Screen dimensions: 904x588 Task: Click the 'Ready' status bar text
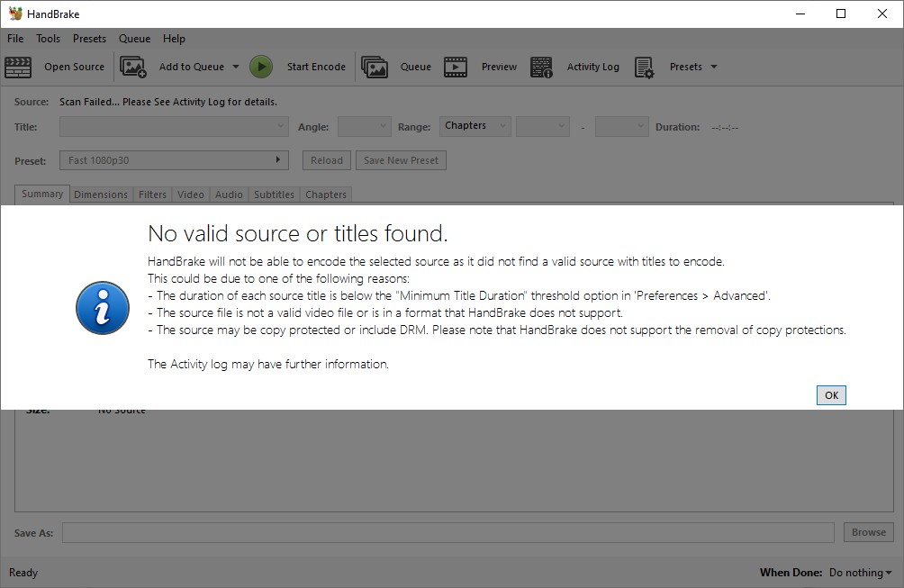pos(23,573)
